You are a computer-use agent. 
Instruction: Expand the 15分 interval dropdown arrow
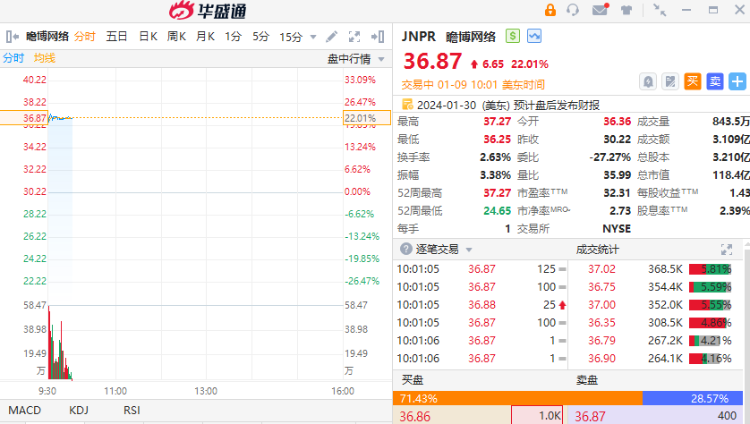coord(313,37)
